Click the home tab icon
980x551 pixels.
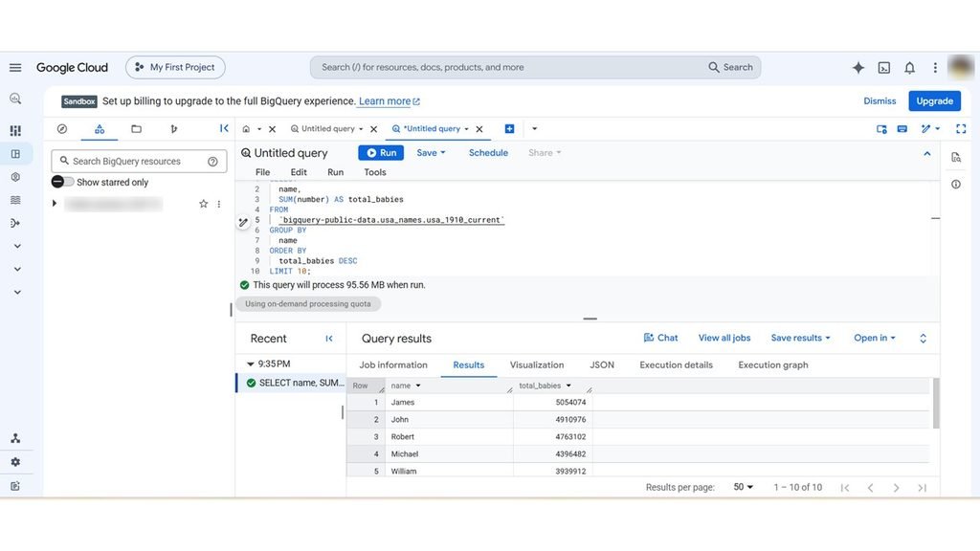tap(246, 129)
